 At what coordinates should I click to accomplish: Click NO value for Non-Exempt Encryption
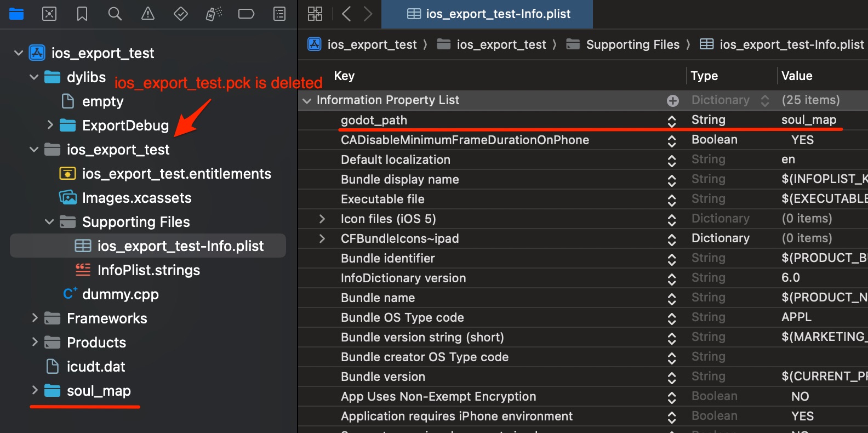point(800,396)
